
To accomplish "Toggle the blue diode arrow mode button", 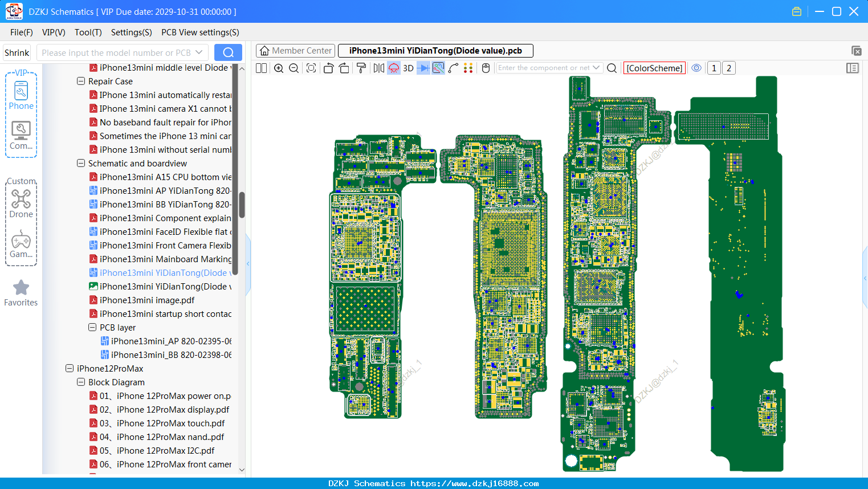I will [x=423, y=68].
